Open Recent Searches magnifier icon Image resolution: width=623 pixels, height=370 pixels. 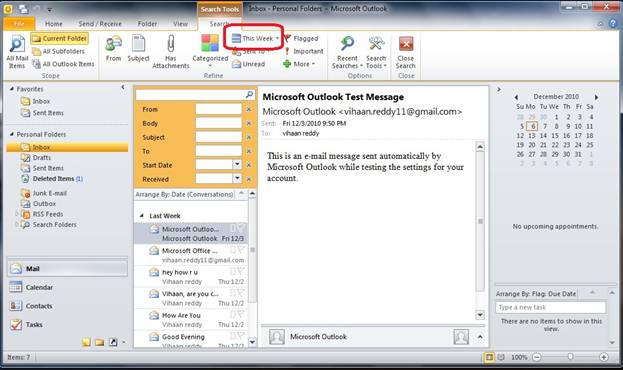coord(347,43)
